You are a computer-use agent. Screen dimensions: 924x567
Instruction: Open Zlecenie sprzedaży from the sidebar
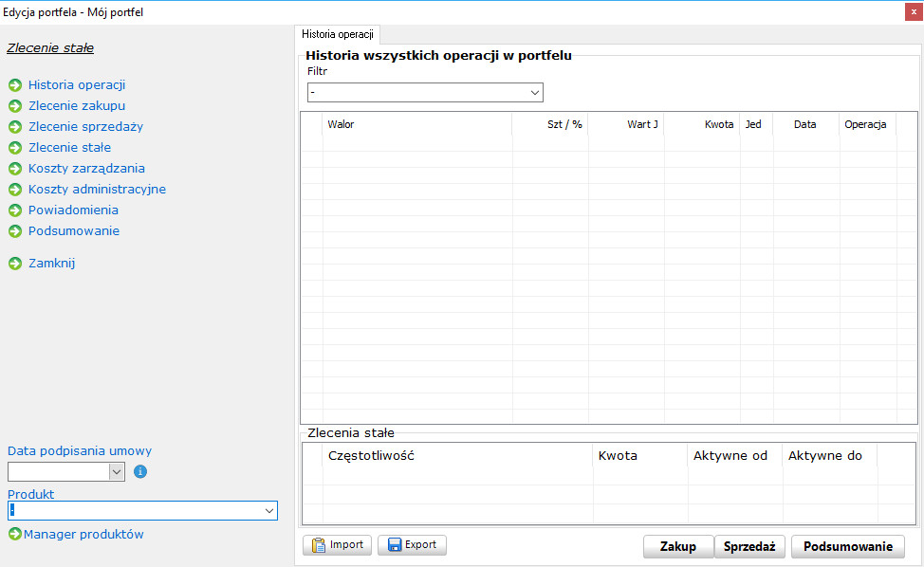85,127
